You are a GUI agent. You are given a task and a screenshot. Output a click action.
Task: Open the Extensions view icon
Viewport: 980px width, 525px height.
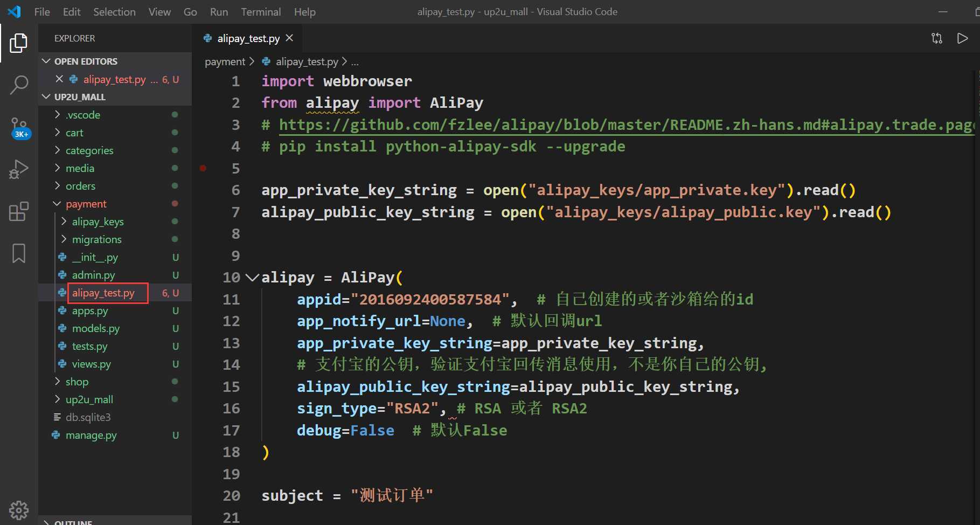19,211
